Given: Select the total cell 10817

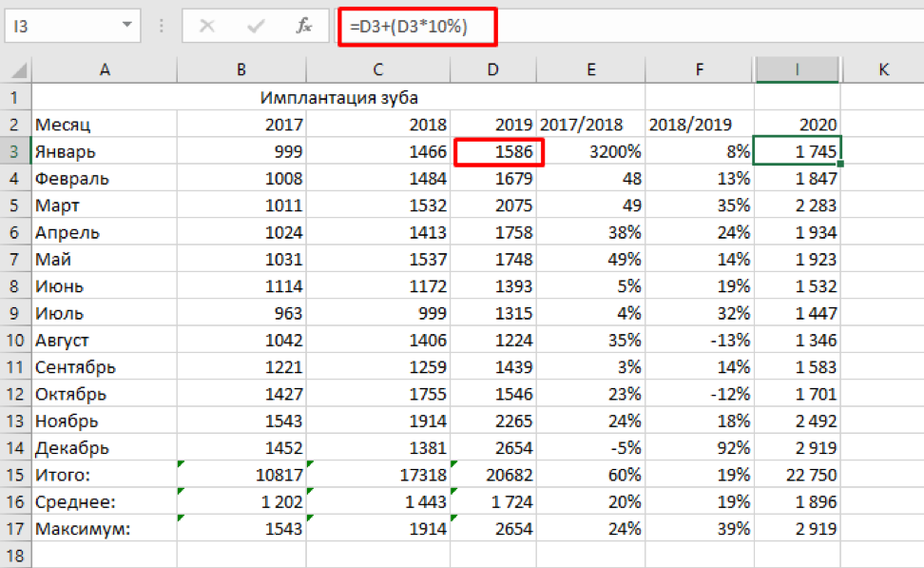Looking at the screenshot, I should coord(241,475).
